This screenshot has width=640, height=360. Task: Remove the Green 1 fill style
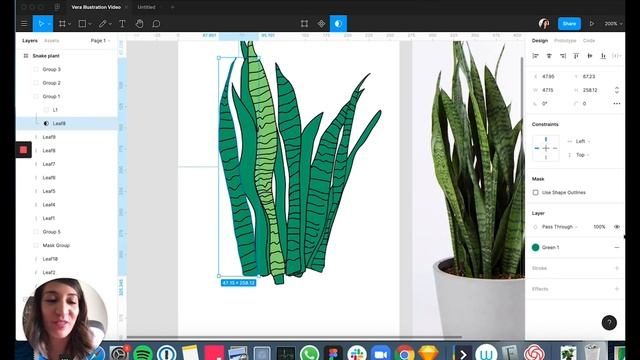(x=617, y=247)
